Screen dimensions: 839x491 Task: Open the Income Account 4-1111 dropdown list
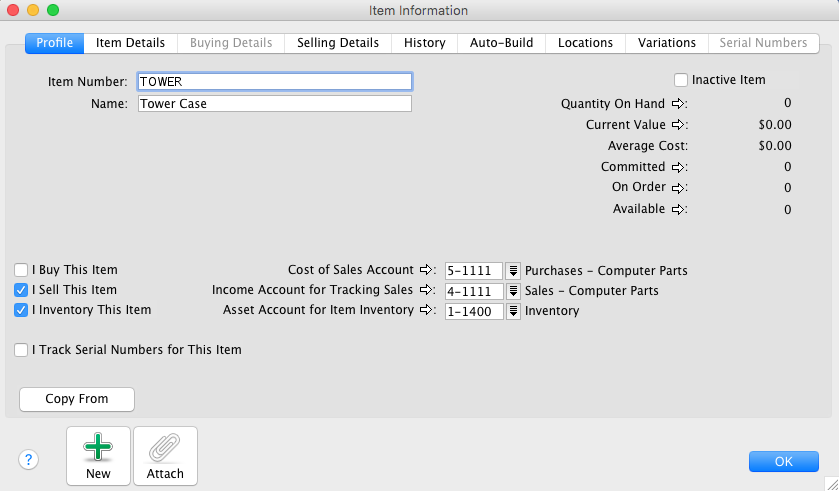tap(513, 291)
